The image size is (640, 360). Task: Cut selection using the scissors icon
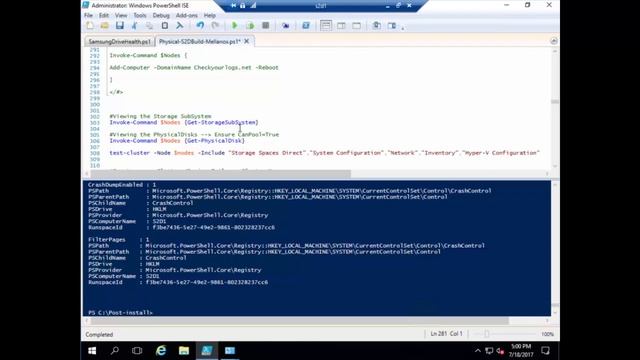[134, 26]
